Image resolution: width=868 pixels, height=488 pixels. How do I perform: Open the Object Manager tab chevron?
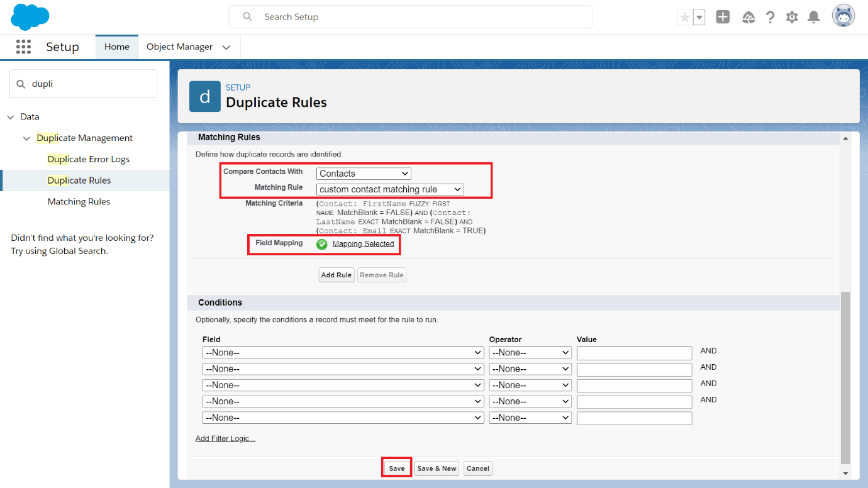coord(226,47)
